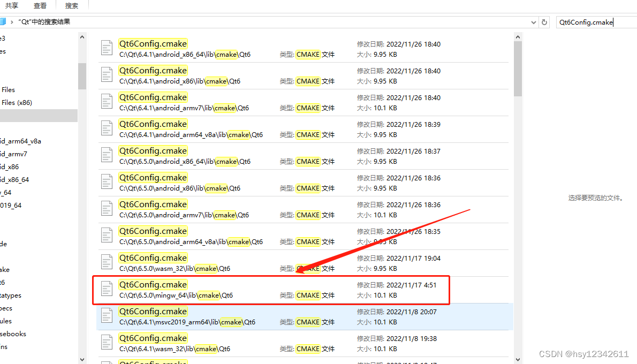Open the 搜索 ribbon tab
637x364 pixels.
point(71,5)
